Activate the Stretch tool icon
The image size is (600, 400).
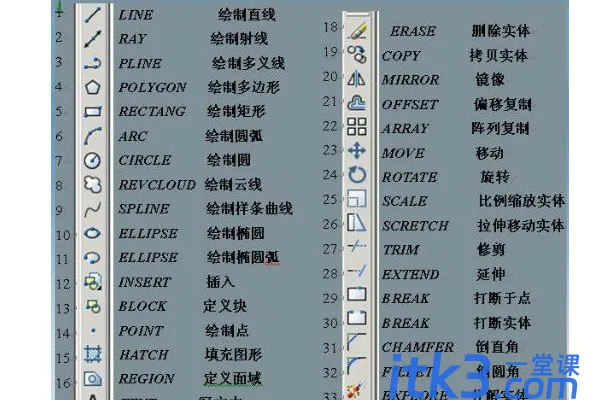(357, 223)
